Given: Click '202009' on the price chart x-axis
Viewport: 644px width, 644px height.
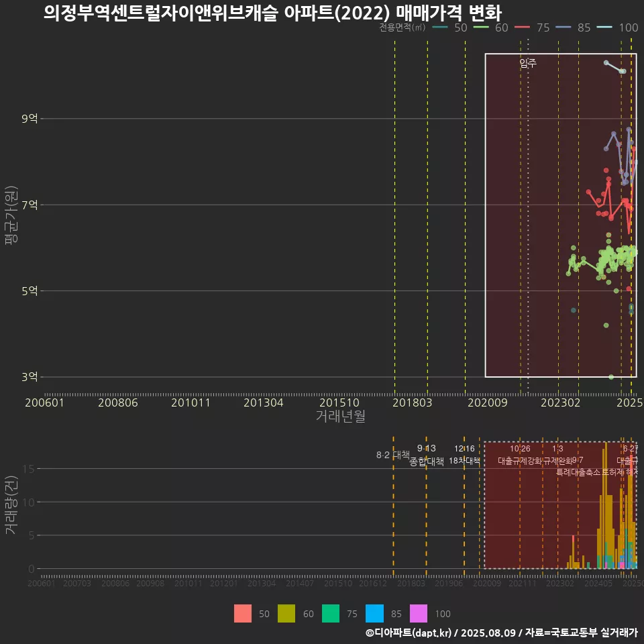Looking at the screenshot, I should pyautogui.click(x=488, y=402).
